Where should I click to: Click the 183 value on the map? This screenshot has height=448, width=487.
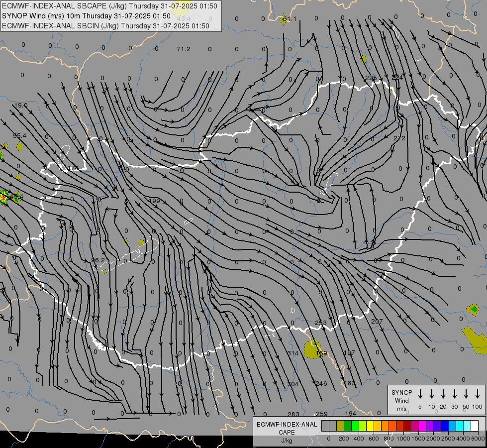tap(350, 383)
